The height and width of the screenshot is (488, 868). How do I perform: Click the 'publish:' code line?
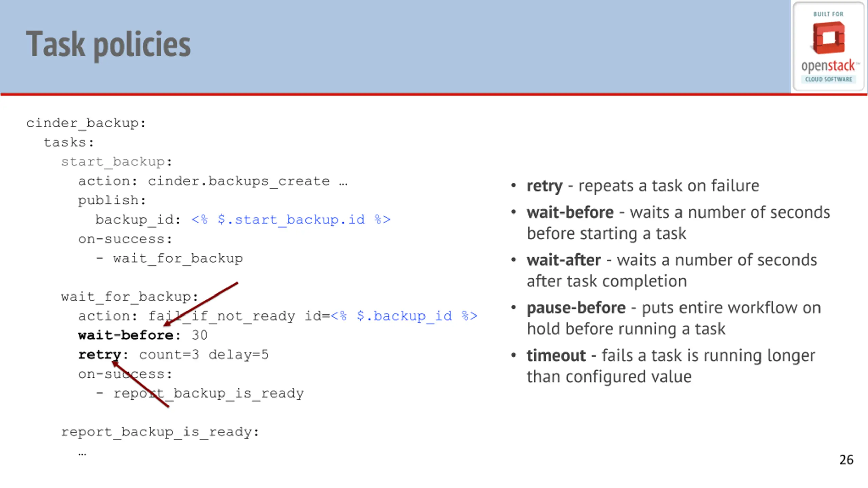pyautogui.click(x=112, y=201)
